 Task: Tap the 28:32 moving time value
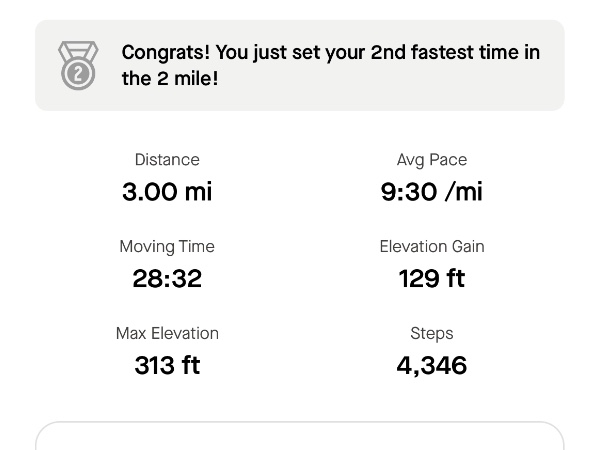tap(167, 278)
